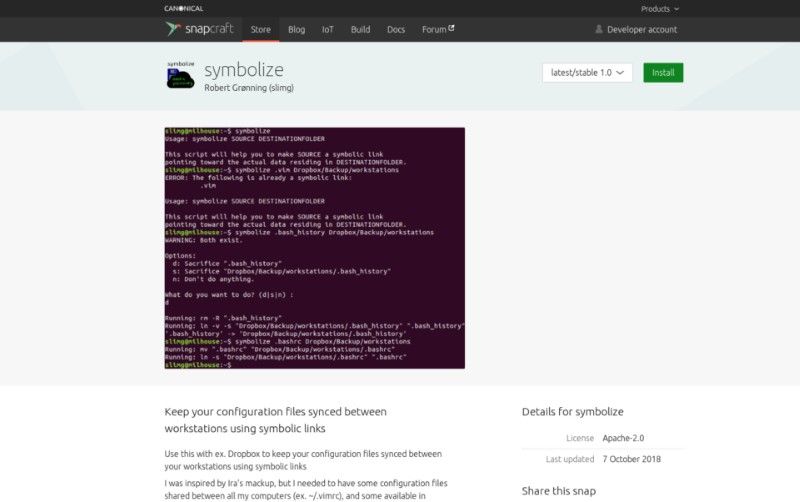
Task: Click the terminal screenshot thumbnail
Action: 314,248
